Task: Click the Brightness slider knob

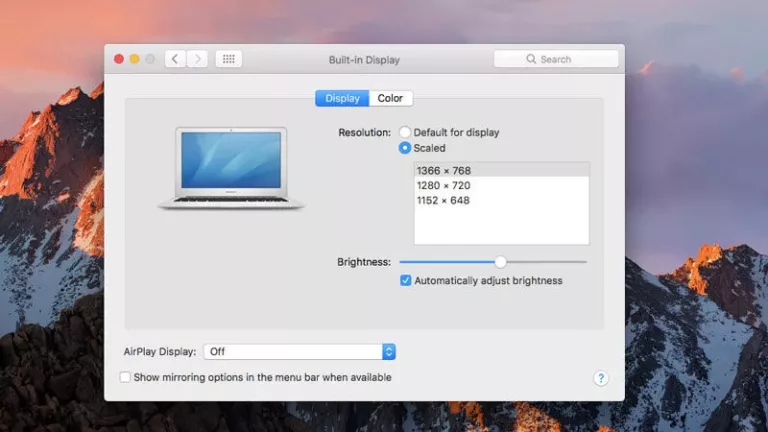Action: tap(500, 262)
